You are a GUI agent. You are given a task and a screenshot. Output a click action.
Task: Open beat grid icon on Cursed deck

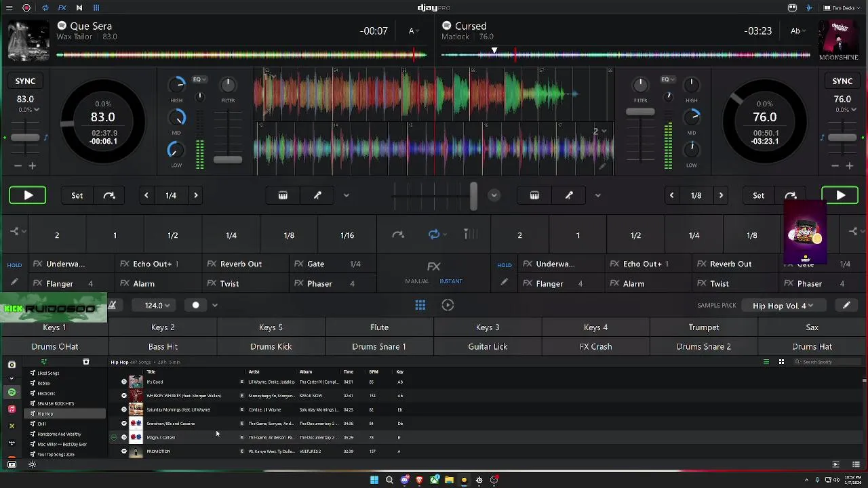tap(534, 195)
